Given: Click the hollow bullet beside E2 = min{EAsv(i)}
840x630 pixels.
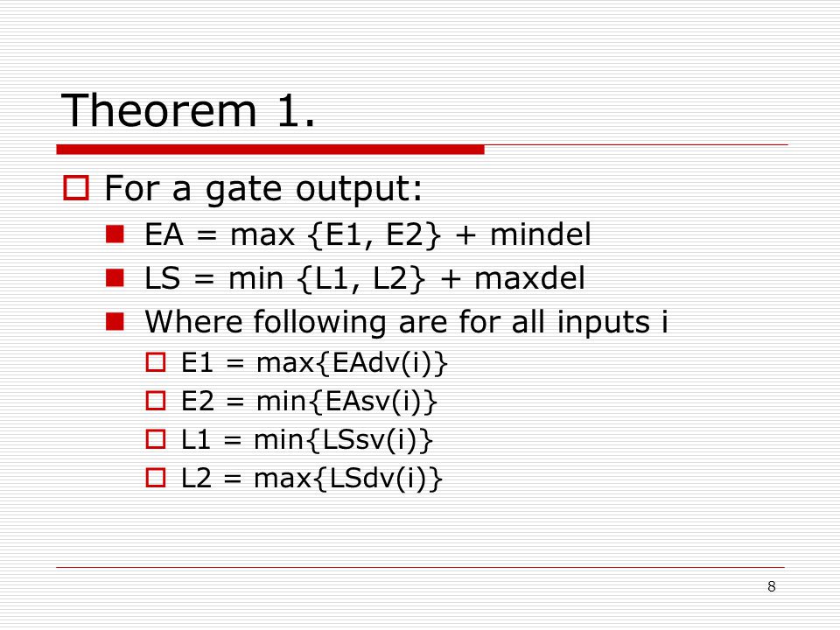Looking at the screenshot, I should (156, 401).
